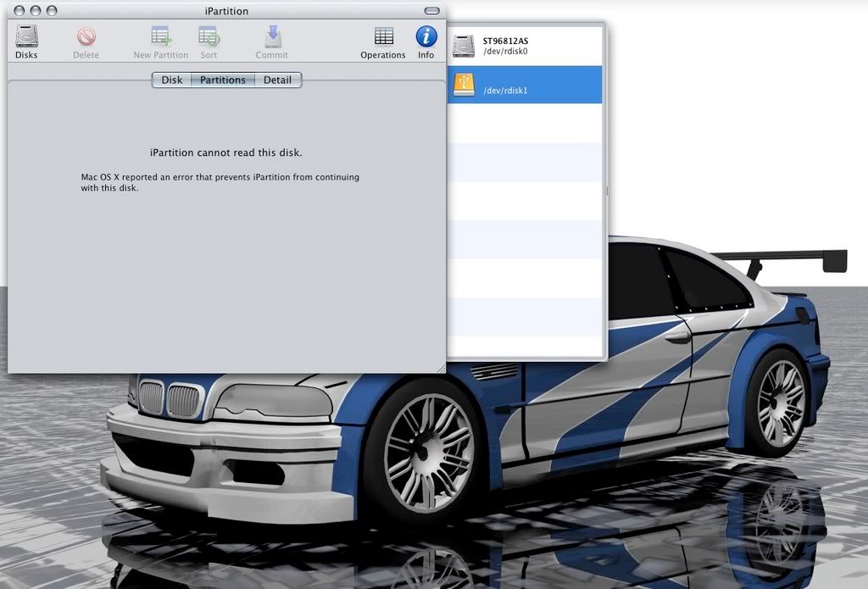868x589 pixels.
Task: Click the Sort partitions icon
Action: (x=209, y=37)
